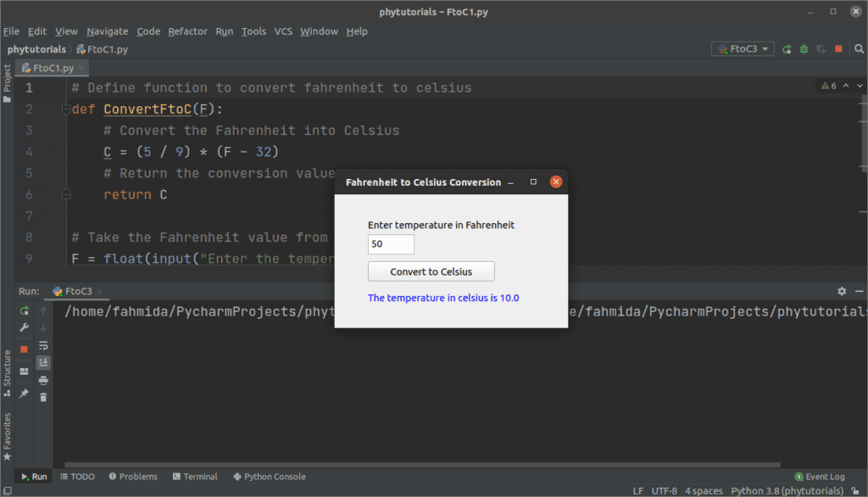This screenshot has height=497, width=868.
Task: Run FtoC3 with coverage icon
Action: coord(821,48)
